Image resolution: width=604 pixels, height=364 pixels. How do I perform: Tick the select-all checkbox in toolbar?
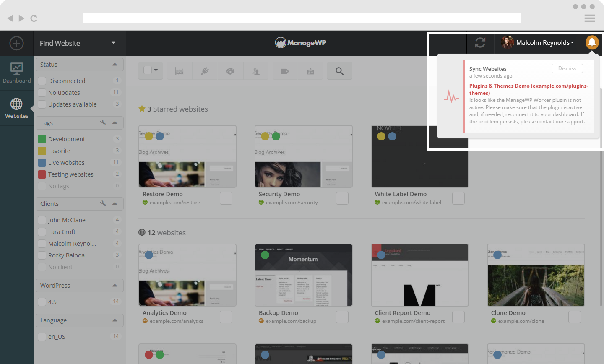[x=148, y=70]
